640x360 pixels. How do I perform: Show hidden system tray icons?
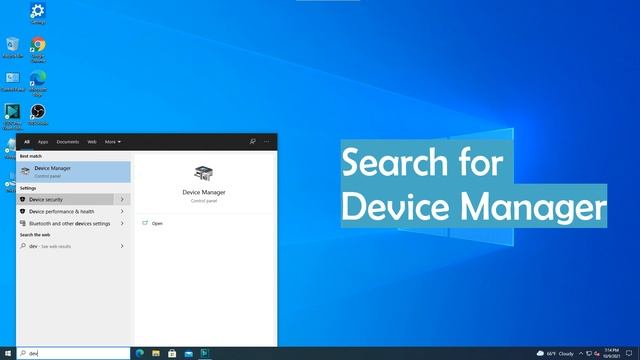coord(581,353)
